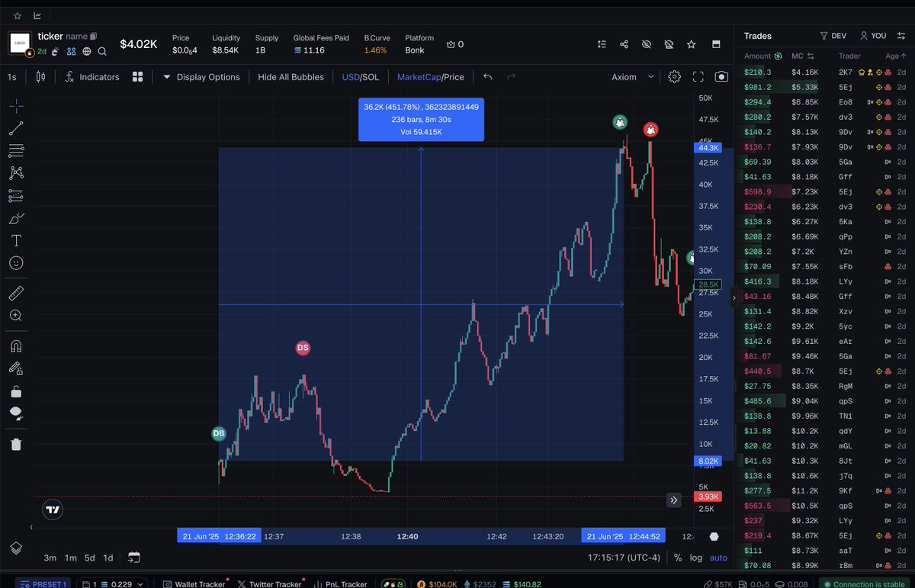The width and height of the screenshot is (915, 588).
Task: Select the pattern drawing tool
Action: (x=16, y=173)
